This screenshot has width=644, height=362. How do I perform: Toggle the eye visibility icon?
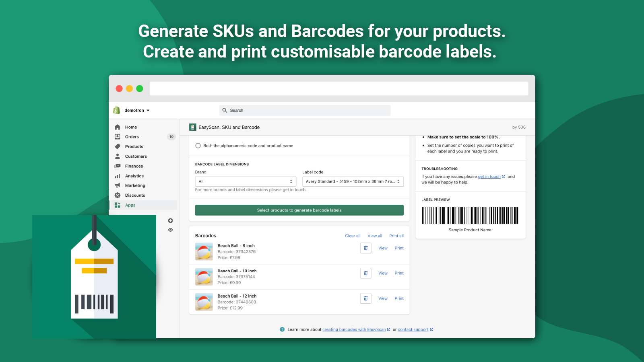pos(170,230)
